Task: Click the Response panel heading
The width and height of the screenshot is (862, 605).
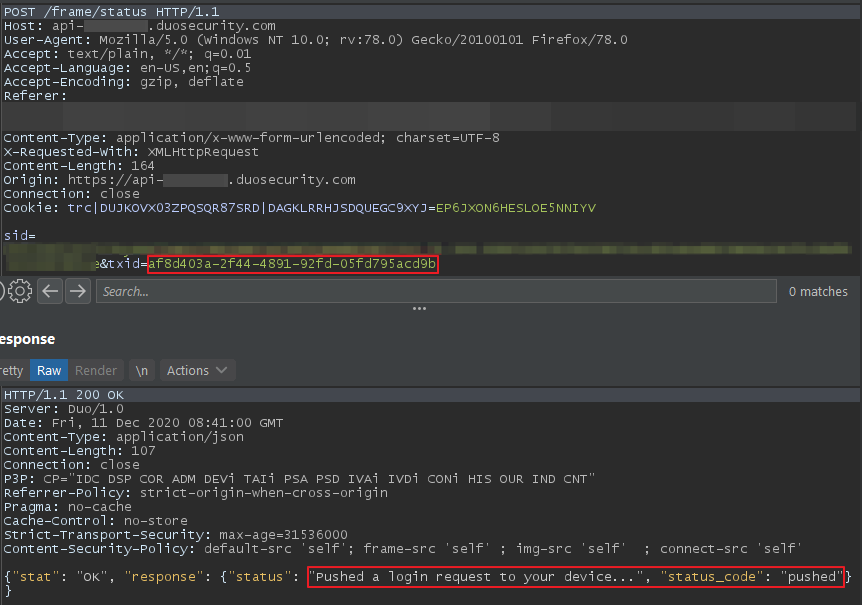Action: [x=27, y=339]
